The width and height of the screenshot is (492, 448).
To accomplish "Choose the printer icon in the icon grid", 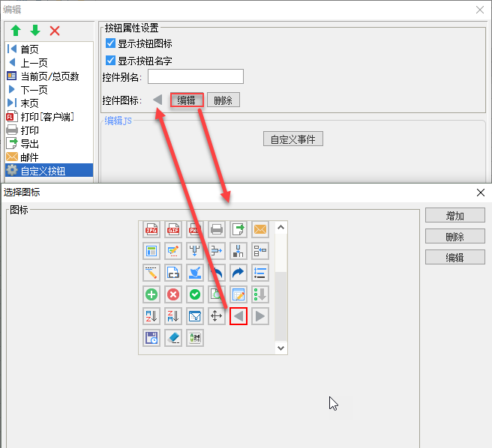I will (217, 229).
